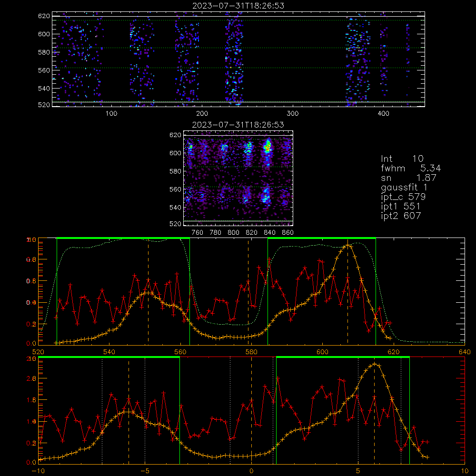Click y-axis label 560 on top plot
This screenshot has height=476, width=476.
[x=44, y=70]
